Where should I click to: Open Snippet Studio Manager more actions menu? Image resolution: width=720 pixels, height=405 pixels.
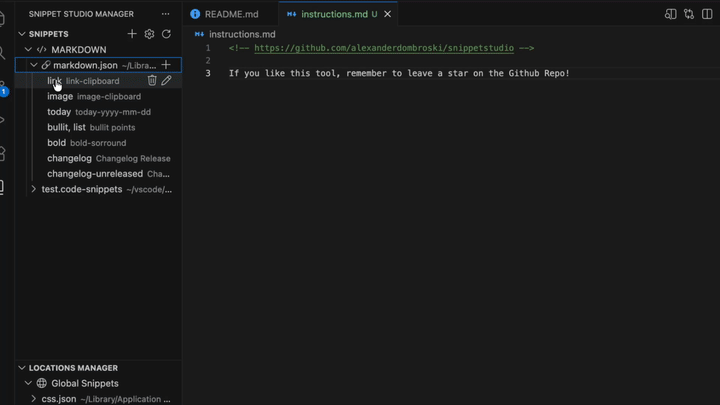pyautogui.click(x=165, y=14)
